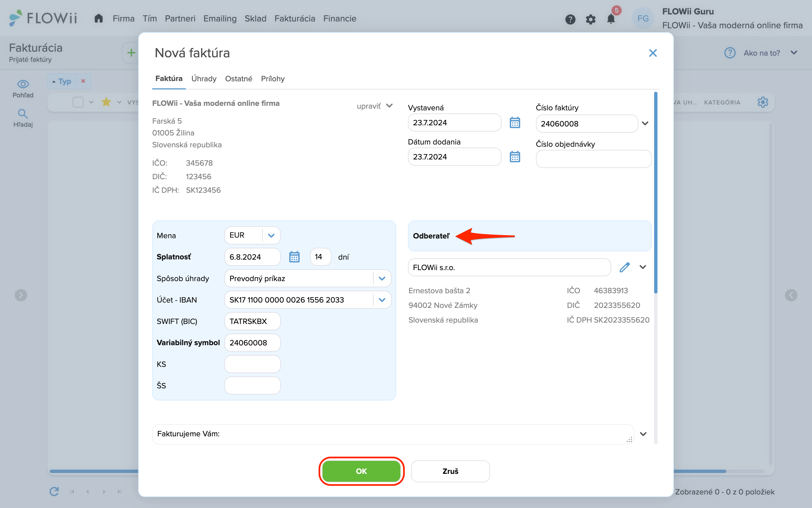Image resolution: width=812 pixels, height=508 pixels.
Task: Open the FG user avatar
Action: [643, 18]
